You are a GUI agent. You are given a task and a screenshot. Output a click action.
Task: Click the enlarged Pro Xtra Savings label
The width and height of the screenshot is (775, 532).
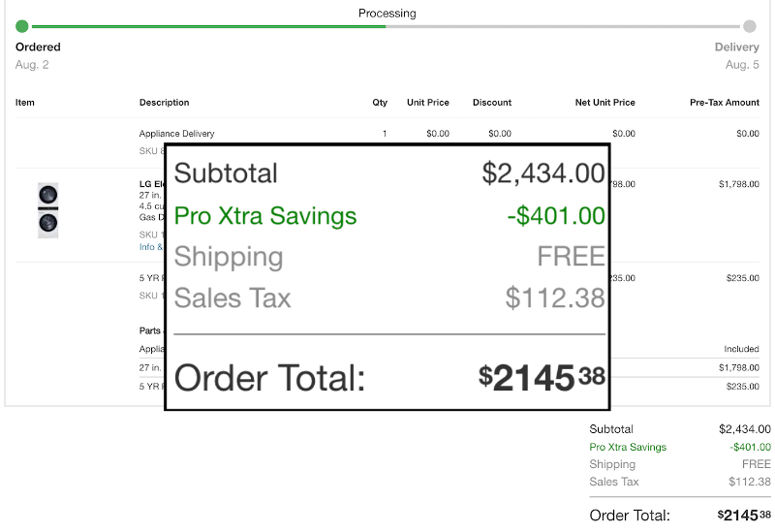click(265, 216)
